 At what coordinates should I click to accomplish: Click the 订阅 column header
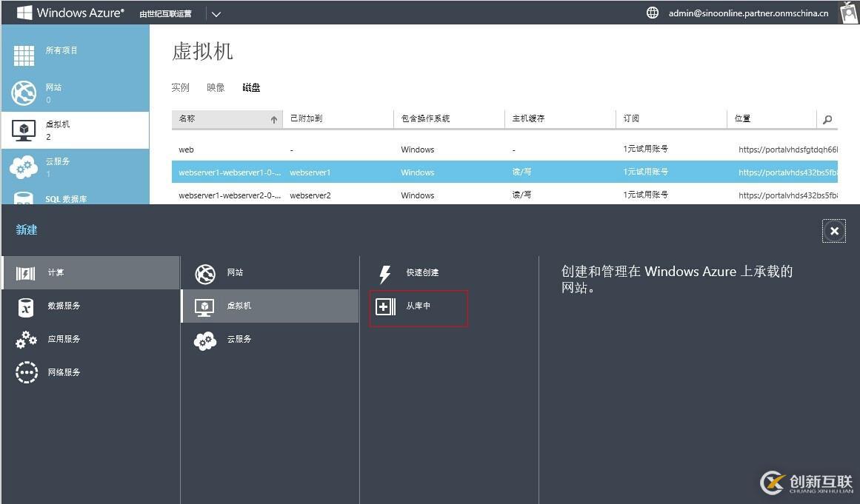671,119
